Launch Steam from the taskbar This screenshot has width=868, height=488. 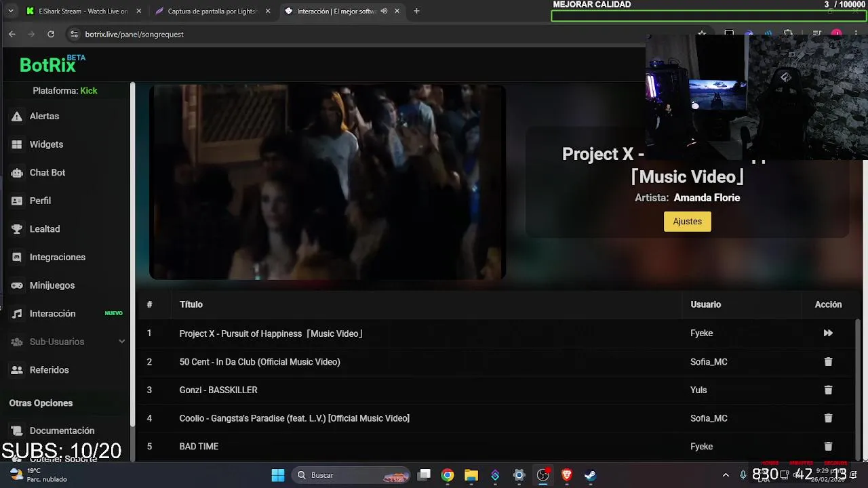(x=590, y=475)
